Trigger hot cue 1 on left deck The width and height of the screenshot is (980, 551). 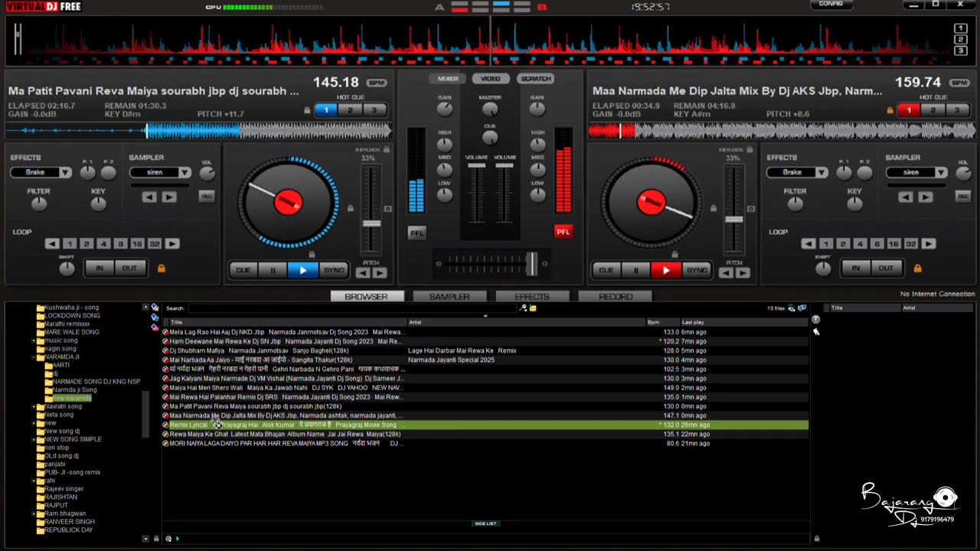(326, 110)
